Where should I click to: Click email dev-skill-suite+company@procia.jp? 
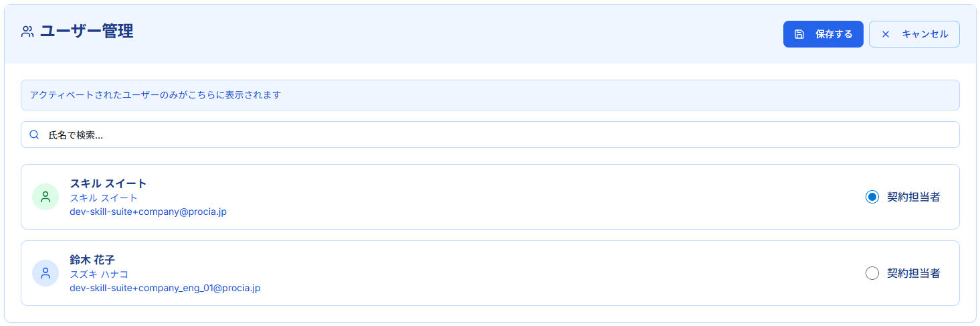pyautogui.click(x=149, y=212)
